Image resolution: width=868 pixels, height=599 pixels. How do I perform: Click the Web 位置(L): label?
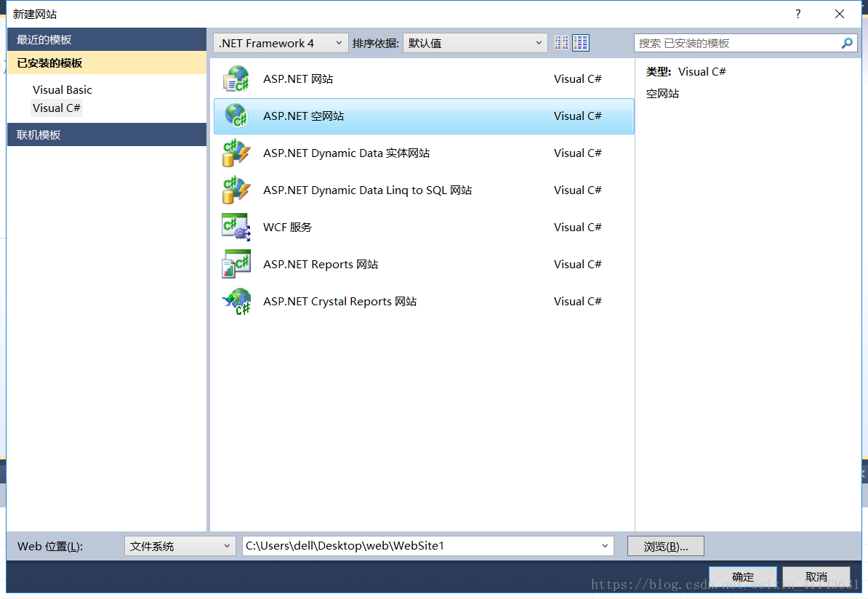click(x=50, y=547)
